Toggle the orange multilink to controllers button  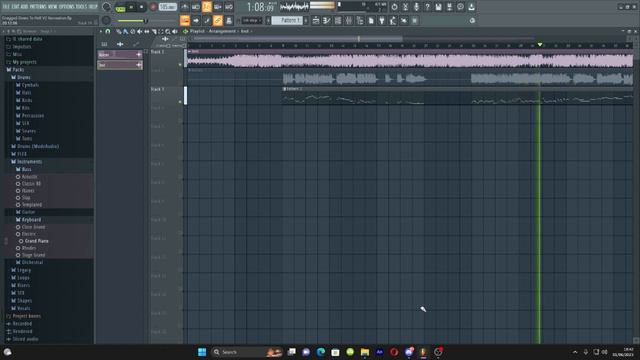218,20
